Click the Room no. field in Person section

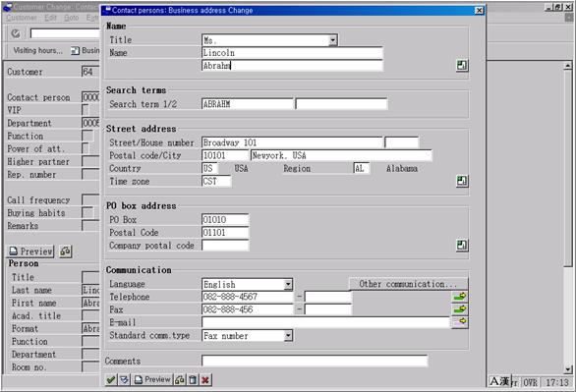click(90, 366)
